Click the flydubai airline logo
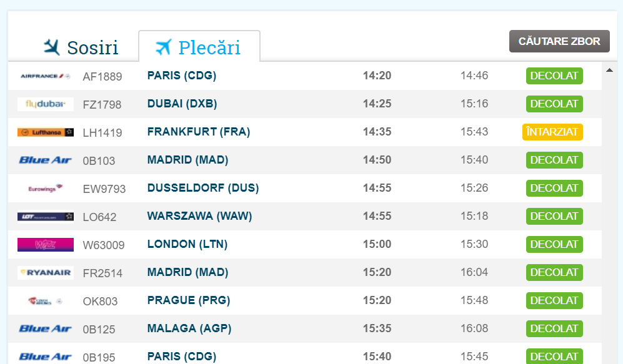 coord(45,104)
